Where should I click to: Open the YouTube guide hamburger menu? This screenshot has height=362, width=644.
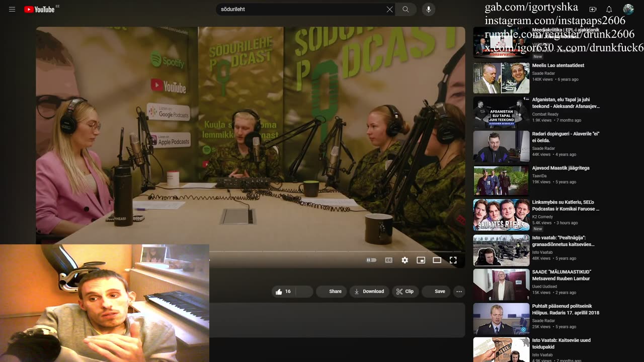point(12,9)
